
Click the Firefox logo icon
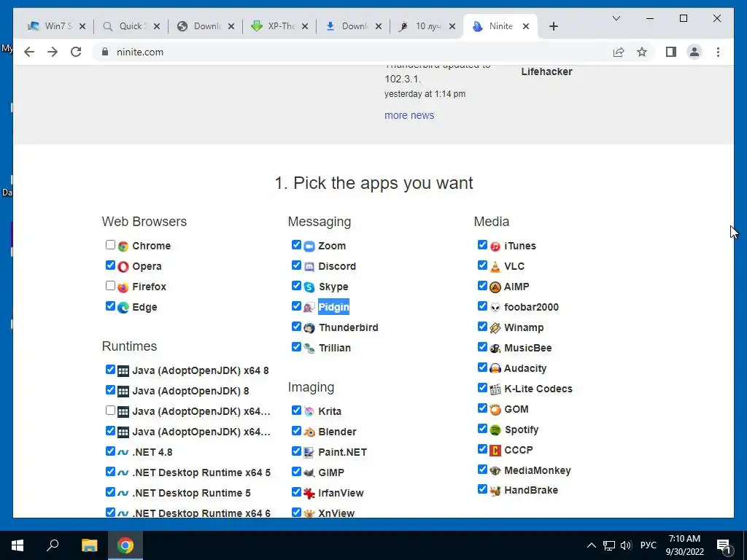(x=123, y=287)
